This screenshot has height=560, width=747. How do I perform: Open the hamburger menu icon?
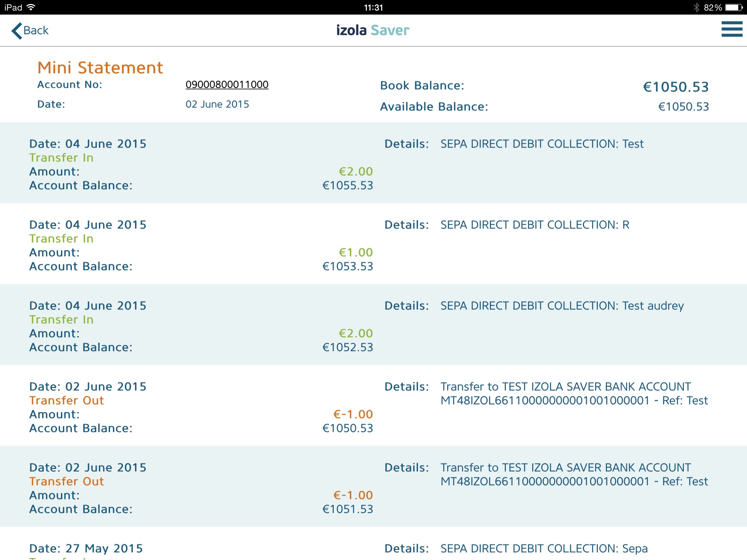[x=731, y=29]
